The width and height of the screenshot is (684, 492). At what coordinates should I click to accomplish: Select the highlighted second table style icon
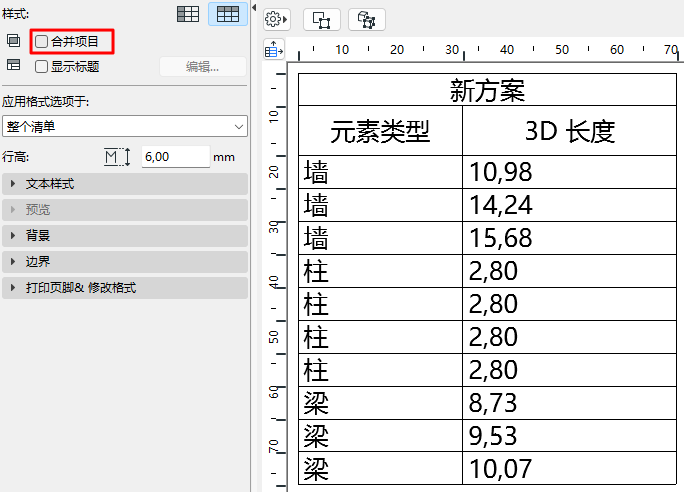click(x=228, y=14)
